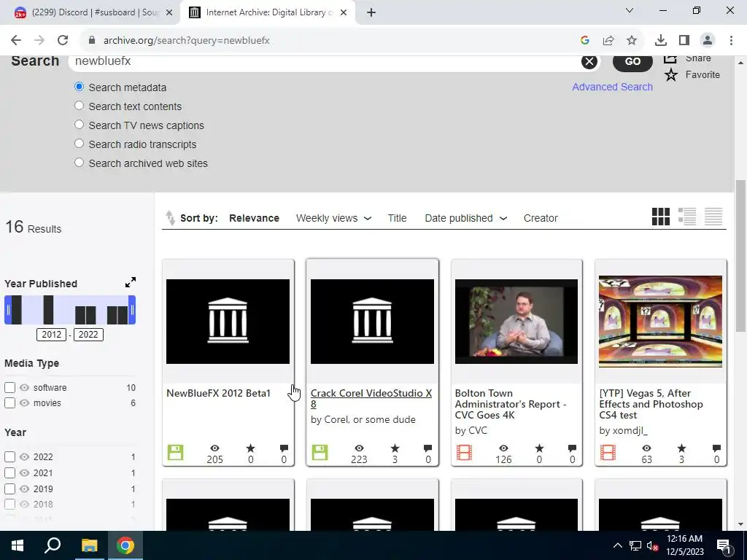Select Search archived web sites option

79,163
